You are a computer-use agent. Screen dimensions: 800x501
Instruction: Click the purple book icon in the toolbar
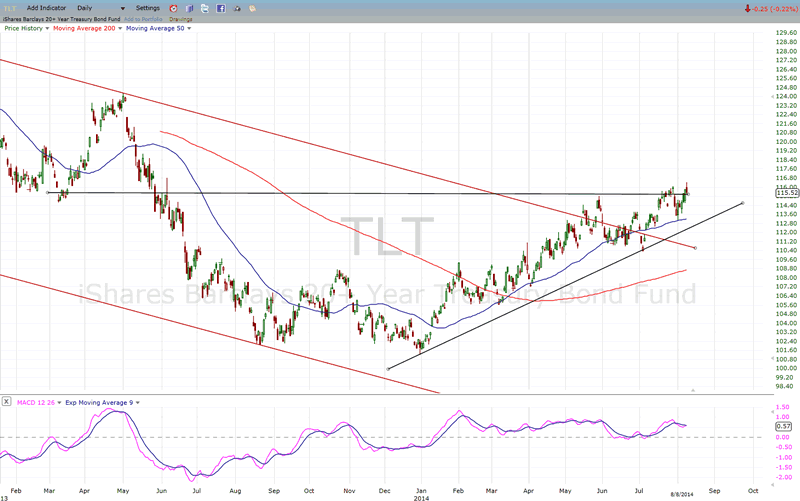coord(189,7)
